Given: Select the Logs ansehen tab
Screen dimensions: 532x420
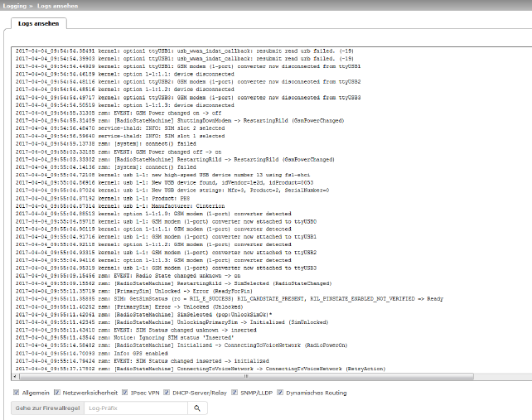Looking at the screenshot, I should click(x=39, y=23).
